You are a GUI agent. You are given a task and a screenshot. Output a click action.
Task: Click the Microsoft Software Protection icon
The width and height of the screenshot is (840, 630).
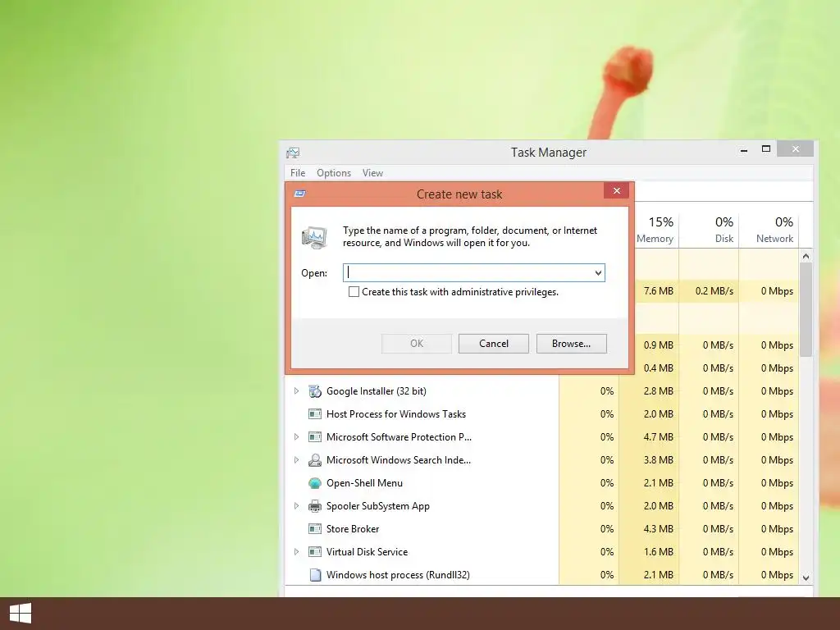point(315,437)
